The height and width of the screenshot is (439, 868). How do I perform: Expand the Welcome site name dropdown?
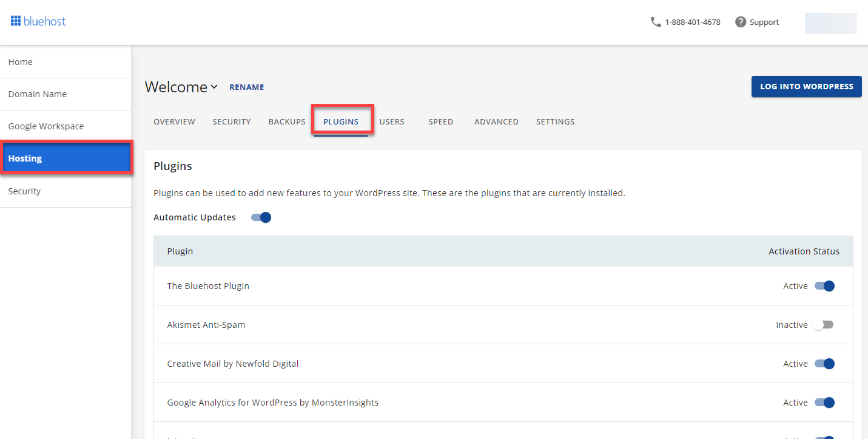click(214, 87)
